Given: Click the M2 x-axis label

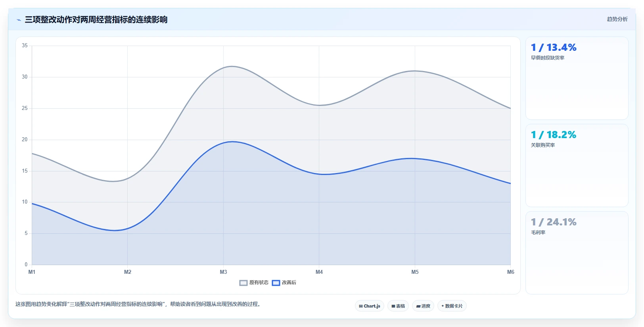Looking at the screenshot, I should 128,272.
